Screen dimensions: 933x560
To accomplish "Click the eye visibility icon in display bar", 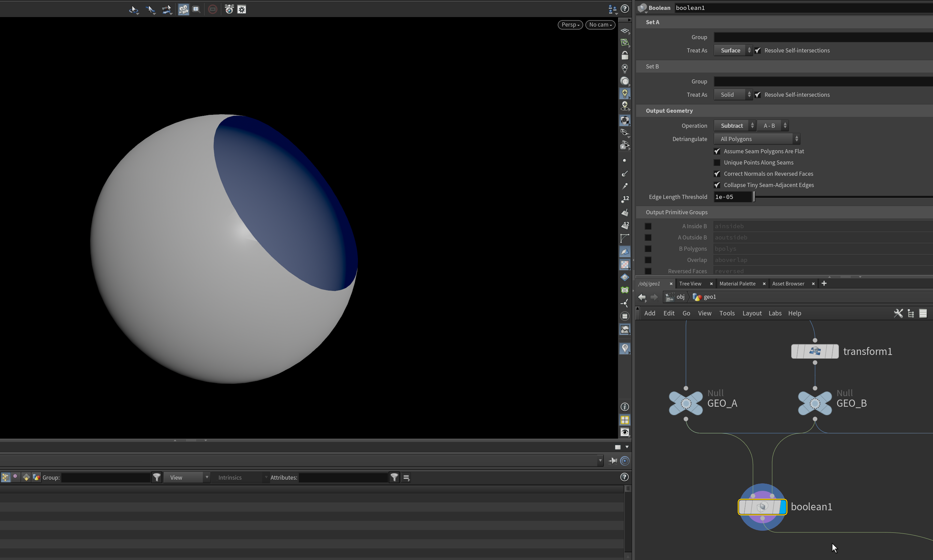I will point(624,433).
